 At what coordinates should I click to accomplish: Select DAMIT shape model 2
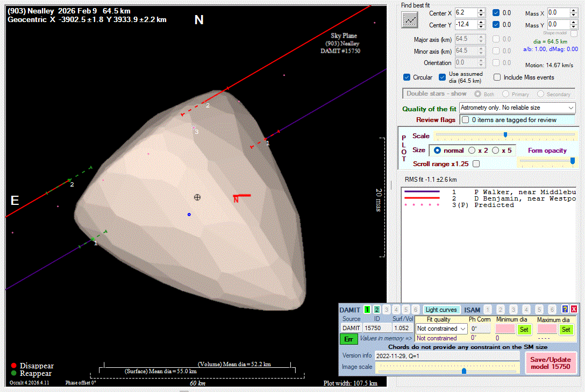tap(377, 310)
